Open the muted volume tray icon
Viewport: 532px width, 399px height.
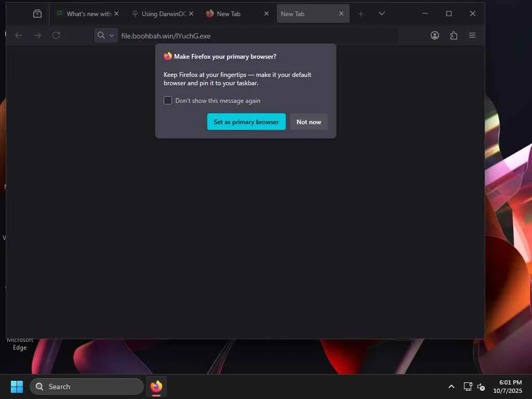coord(481,387)
